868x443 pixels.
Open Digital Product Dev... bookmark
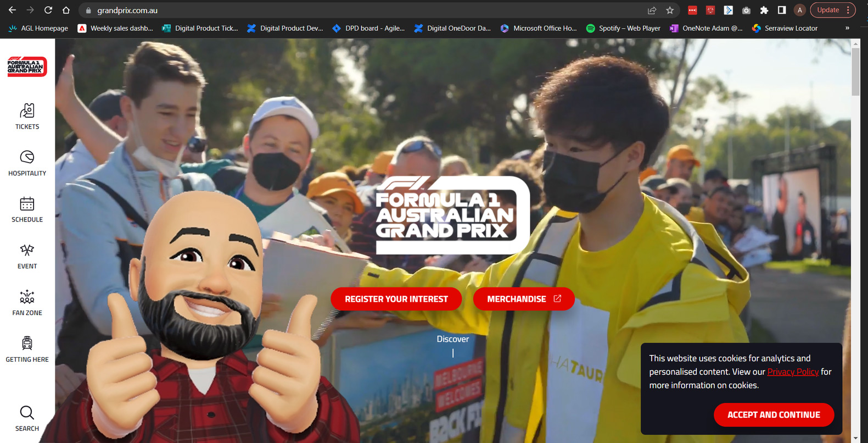coord(285,28)
